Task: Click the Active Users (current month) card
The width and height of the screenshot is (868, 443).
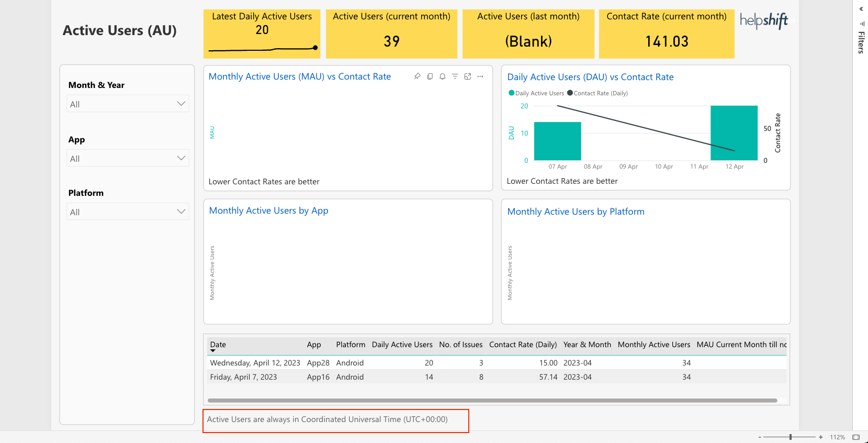Action: [391, 34]
